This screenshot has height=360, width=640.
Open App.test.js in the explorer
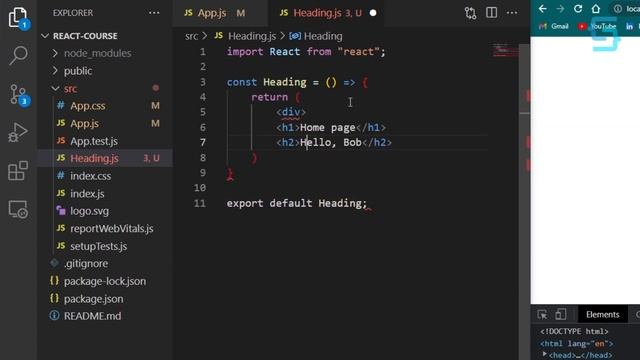tap(94, 141)
